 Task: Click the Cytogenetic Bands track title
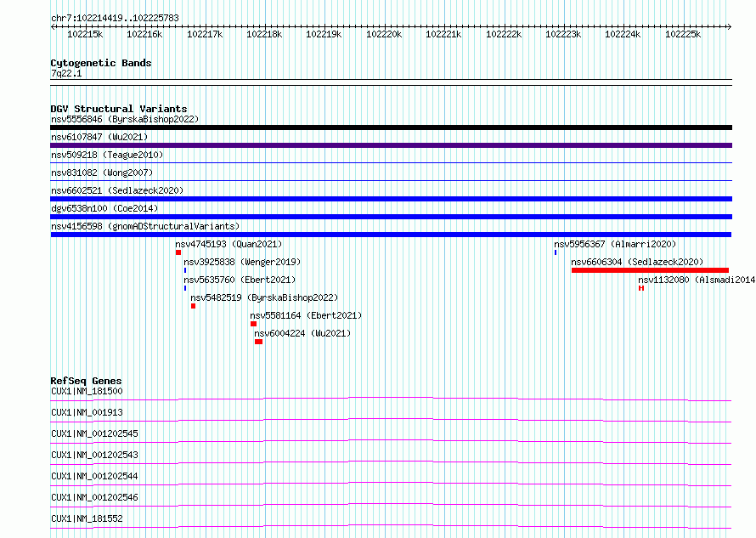point(101,63)
